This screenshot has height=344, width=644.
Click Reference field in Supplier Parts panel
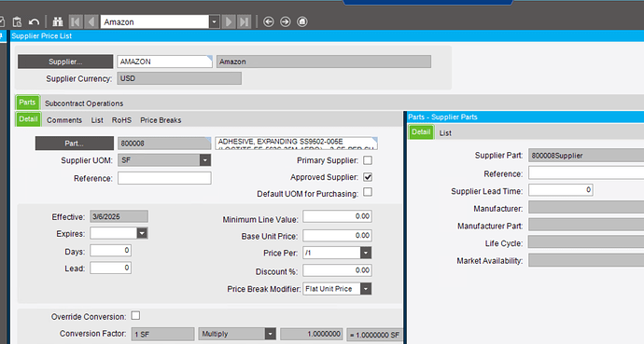point(586,173)
